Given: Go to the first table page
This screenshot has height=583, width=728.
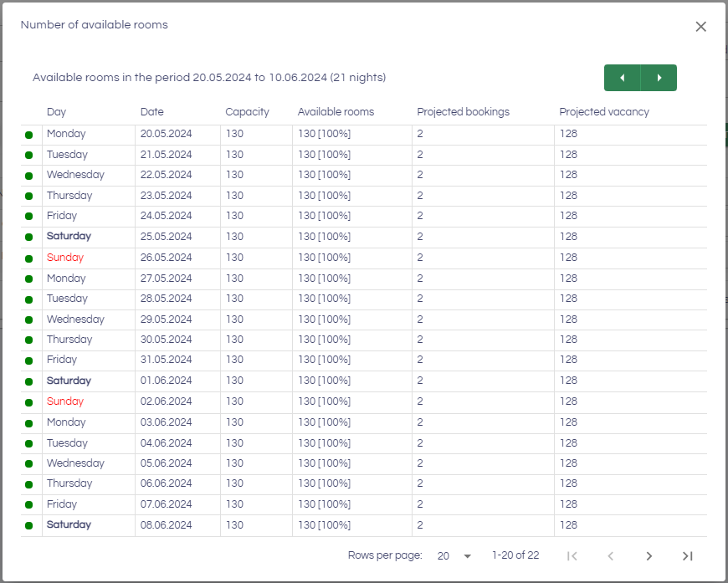Looking at the screenshot, I should coord(572,556).
